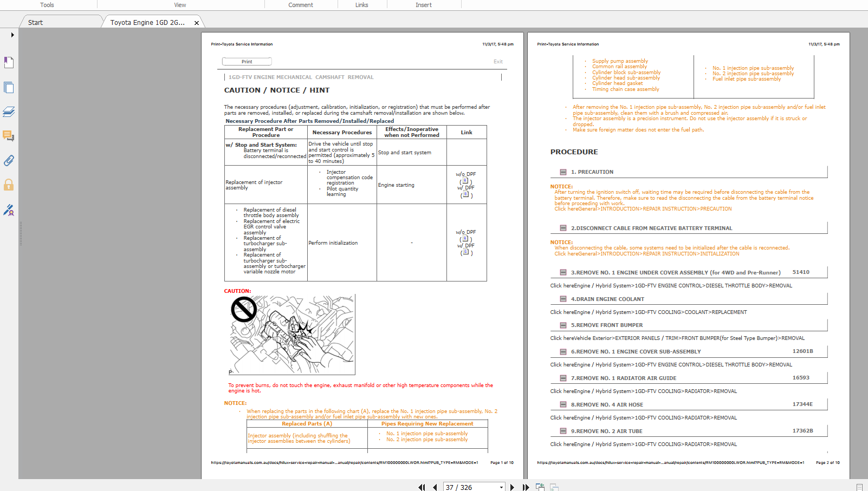Switch to the Start tab

click(34, 22)
